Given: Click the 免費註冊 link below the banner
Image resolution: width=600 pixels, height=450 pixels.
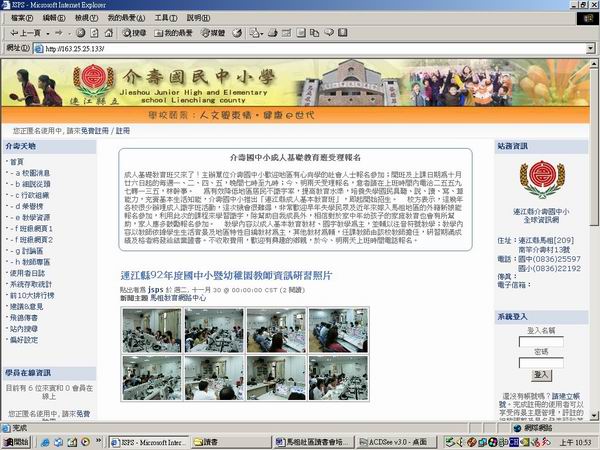Looking at the screenshot, I should (95, 131).
